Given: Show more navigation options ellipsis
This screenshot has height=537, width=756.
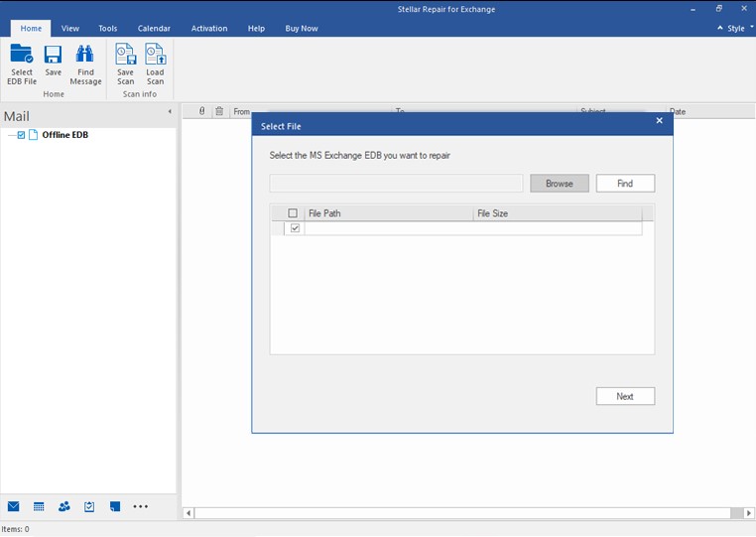Looking at the screenshot, I should click(x=140, y=506).
